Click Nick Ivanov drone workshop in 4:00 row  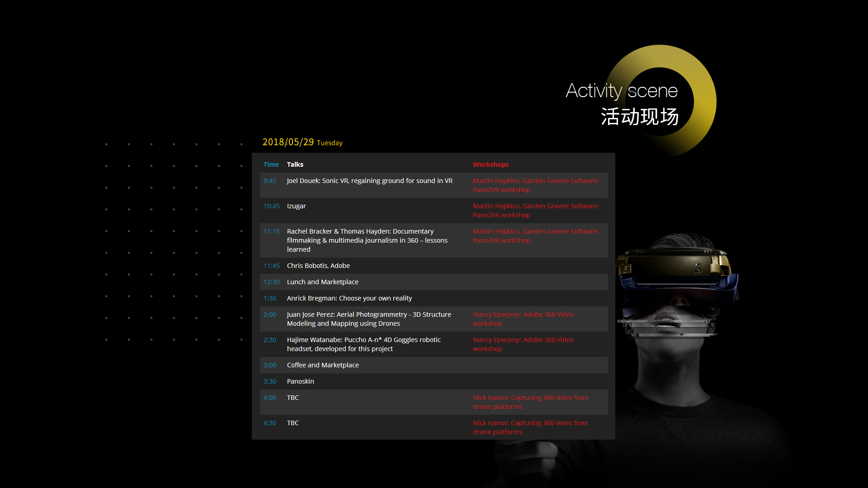point(531,402)
